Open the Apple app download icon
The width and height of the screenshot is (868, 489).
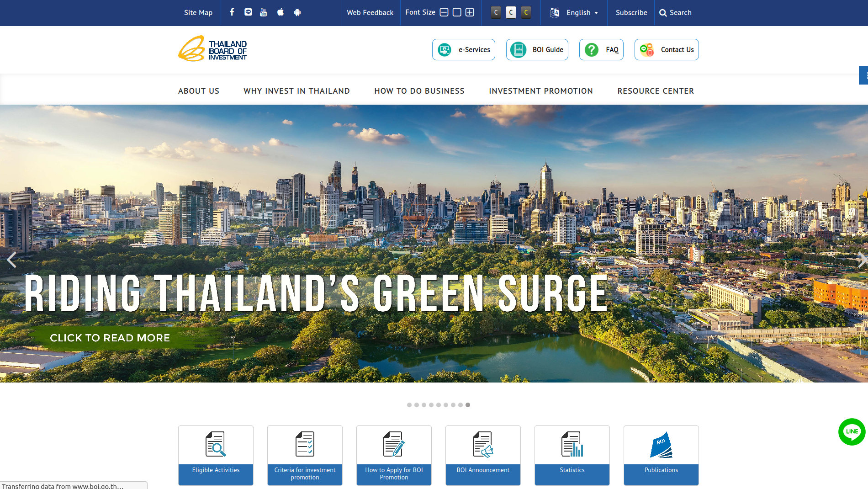[281, 12]
